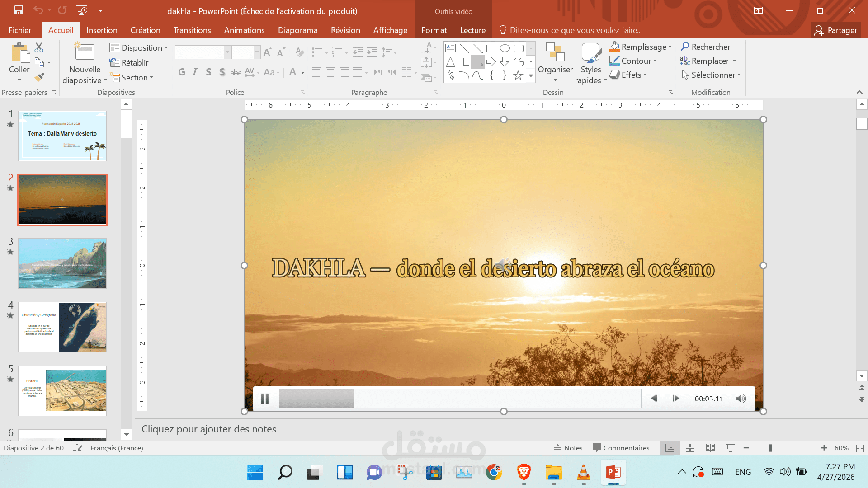Toggle the Commentaires pane

(x=621, y=448)
